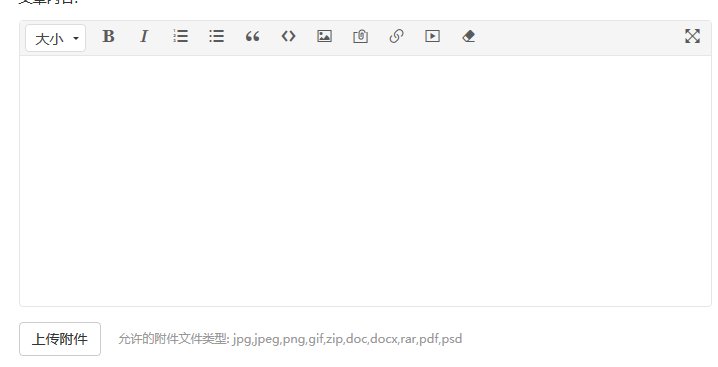Apply blockquote formatting
This screenshot has height=367, width=718.
[252, 36]
